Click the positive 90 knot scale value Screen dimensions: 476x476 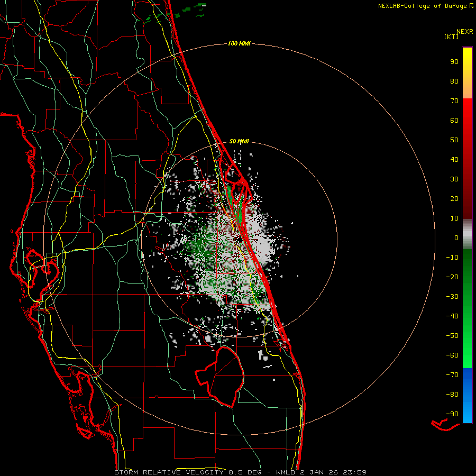454,62
